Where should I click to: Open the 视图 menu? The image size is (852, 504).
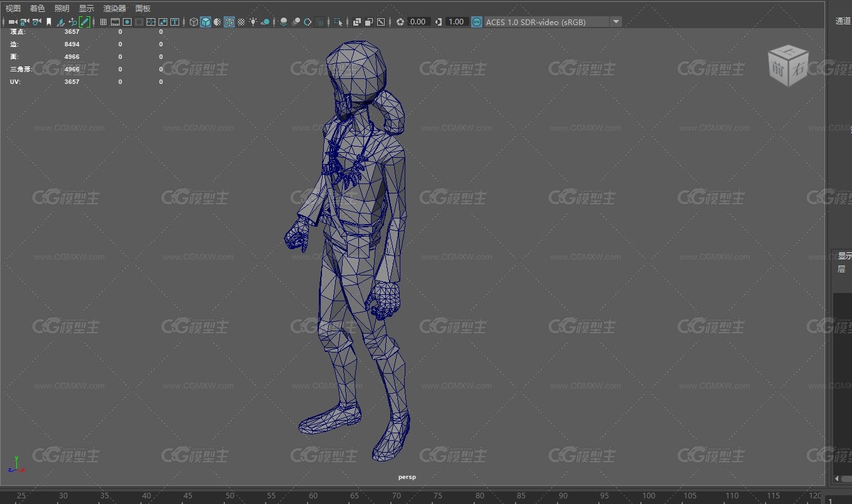tap(13, 8)
